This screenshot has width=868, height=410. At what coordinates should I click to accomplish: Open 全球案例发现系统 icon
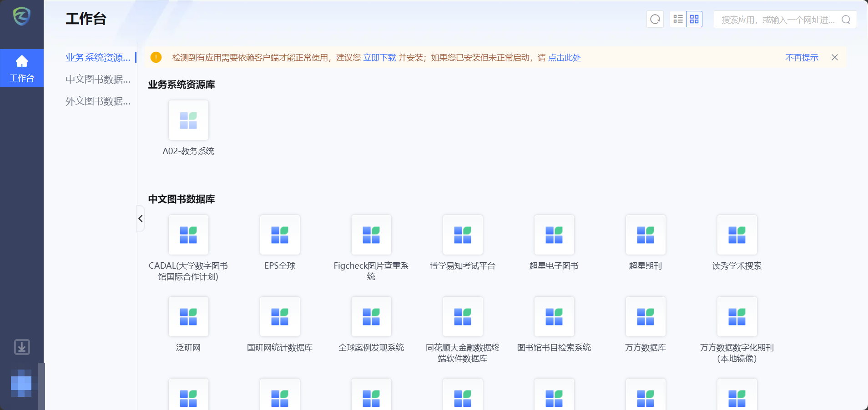click(371, 317)
